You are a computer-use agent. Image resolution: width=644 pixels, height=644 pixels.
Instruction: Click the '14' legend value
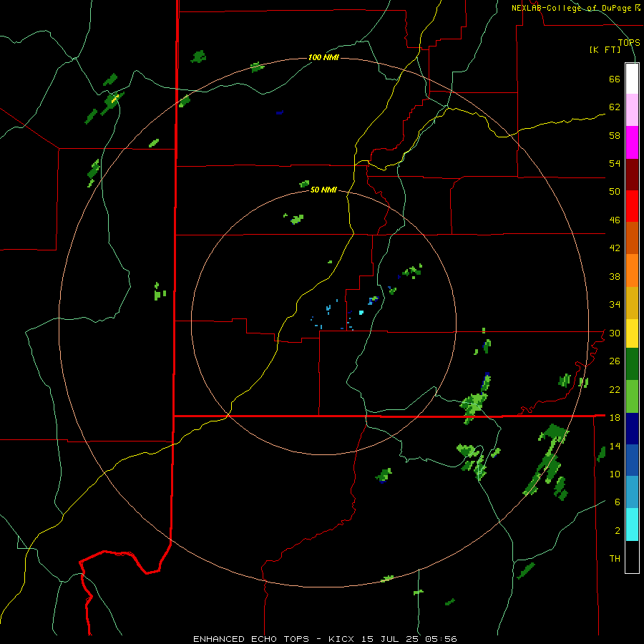point(615,446)
